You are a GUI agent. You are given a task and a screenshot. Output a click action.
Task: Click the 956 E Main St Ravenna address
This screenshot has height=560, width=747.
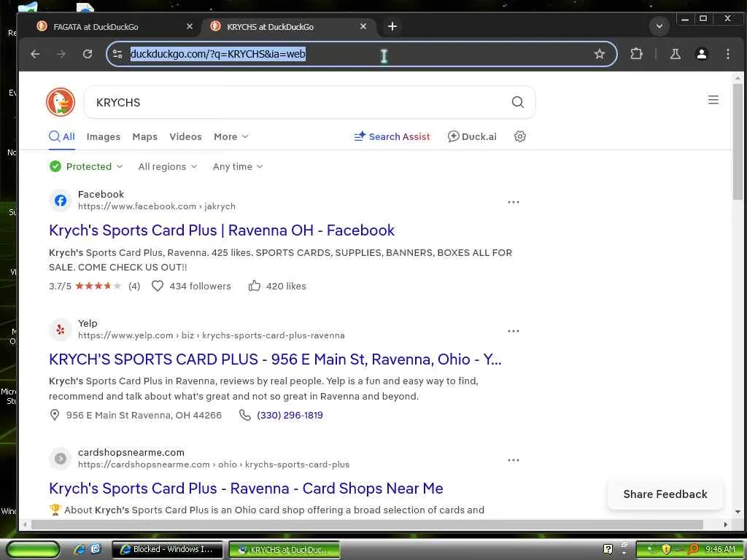click(144, 415)
